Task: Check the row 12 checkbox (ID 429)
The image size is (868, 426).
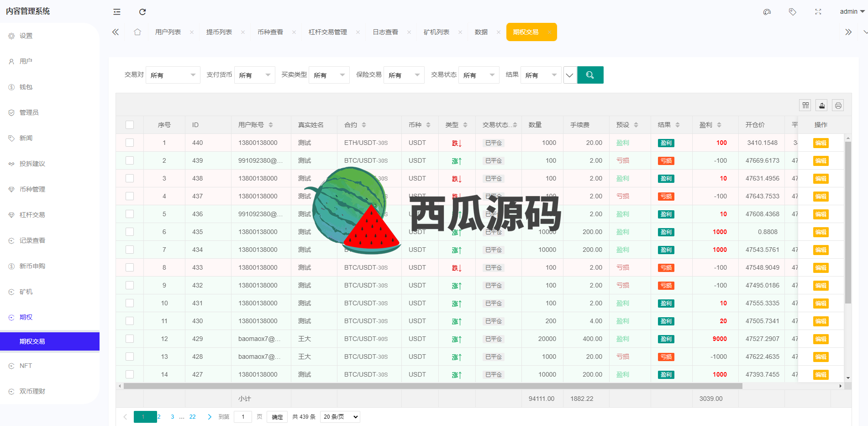Action: click(x=130, y=339)
